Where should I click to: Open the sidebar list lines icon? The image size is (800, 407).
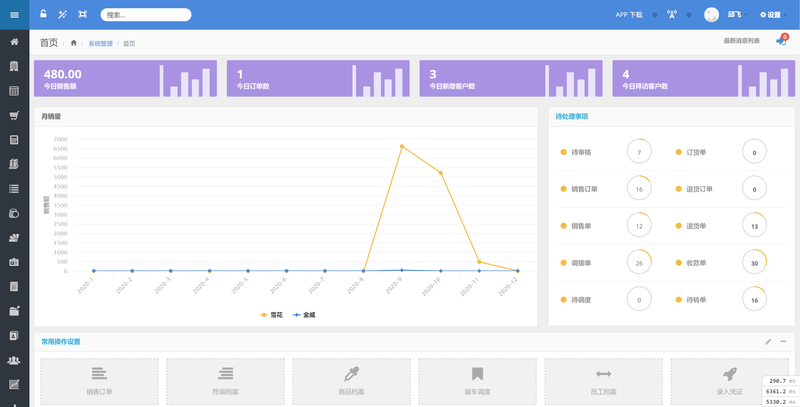pyautogui.click(x=14, y=189)
